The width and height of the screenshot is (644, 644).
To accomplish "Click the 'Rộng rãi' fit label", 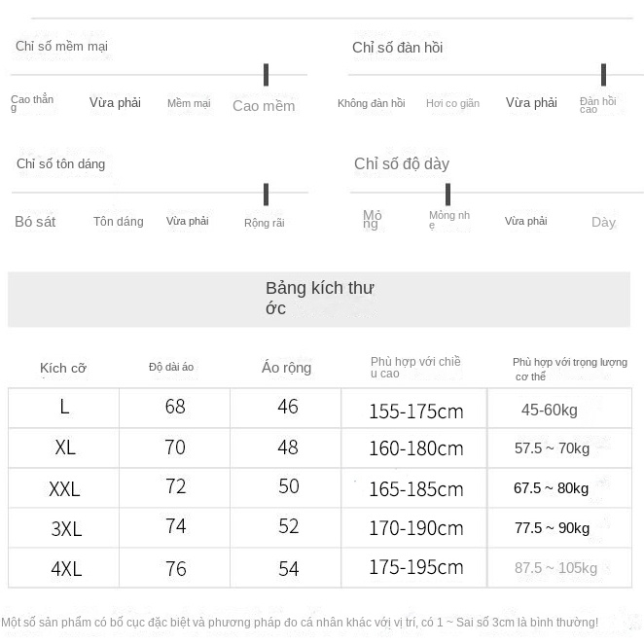I will click(x=264, y=223).
